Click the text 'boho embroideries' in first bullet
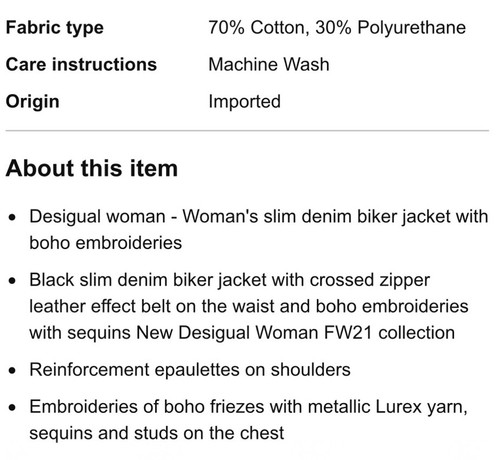 106,243
